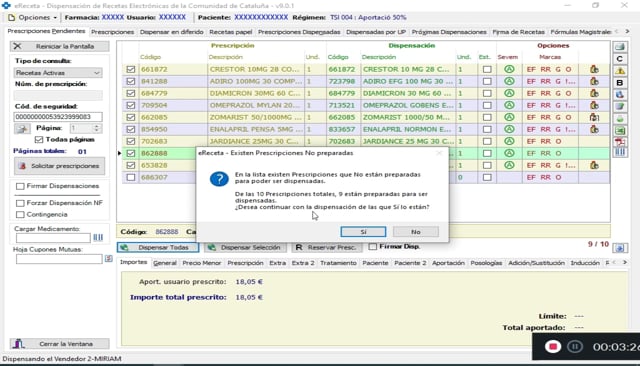Enable Forzar Dispensación NF checkbox

pyautogui.click(x=20, y=203)
